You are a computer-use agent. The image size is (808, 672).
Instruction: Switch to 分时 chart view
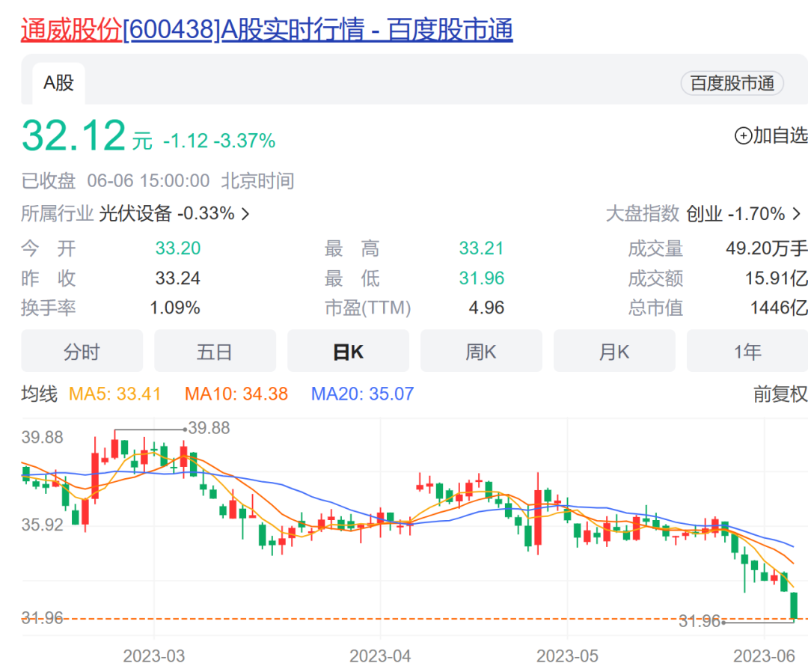pyautogui.click(x=82, y=352)
